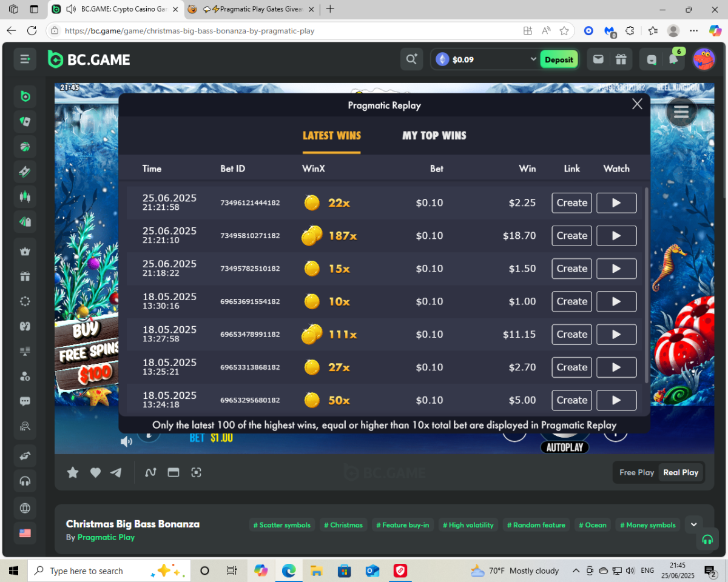
Task: Open the gift rewards icon in header
Action: click(x=621, y=59)
